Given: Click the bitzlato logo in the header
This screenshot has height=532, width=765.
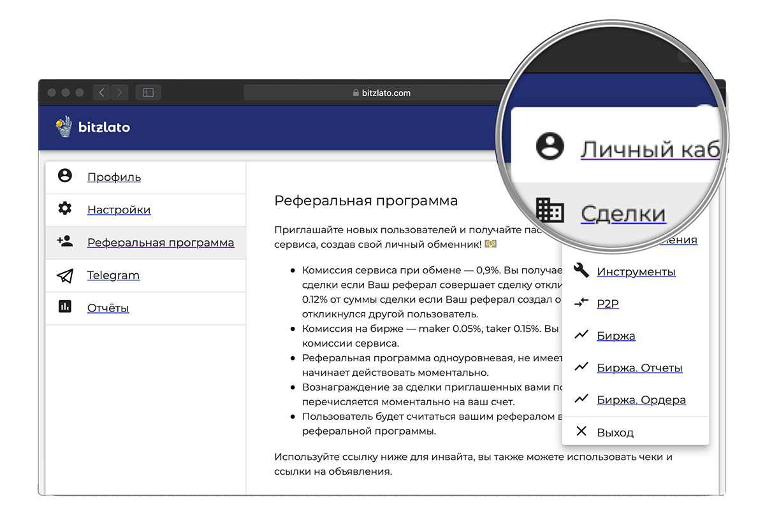Looking at the screenshot, I should [93, 127].
